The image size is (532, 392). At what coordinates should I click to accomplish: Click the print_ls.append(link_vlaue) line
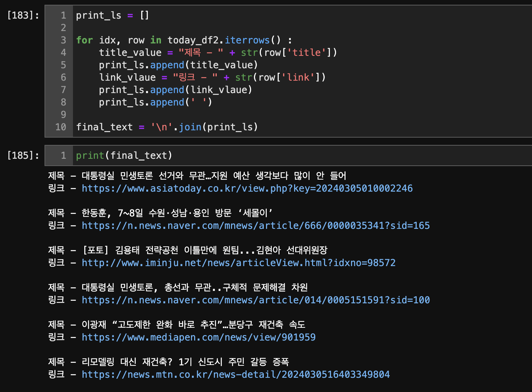pyautogui.click(x=176, y=90)
